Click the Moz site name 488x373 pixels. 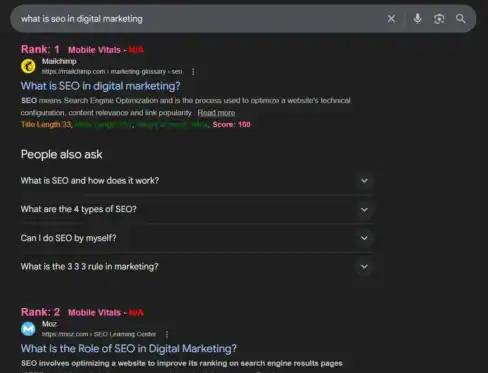click(x=49, y=324)
